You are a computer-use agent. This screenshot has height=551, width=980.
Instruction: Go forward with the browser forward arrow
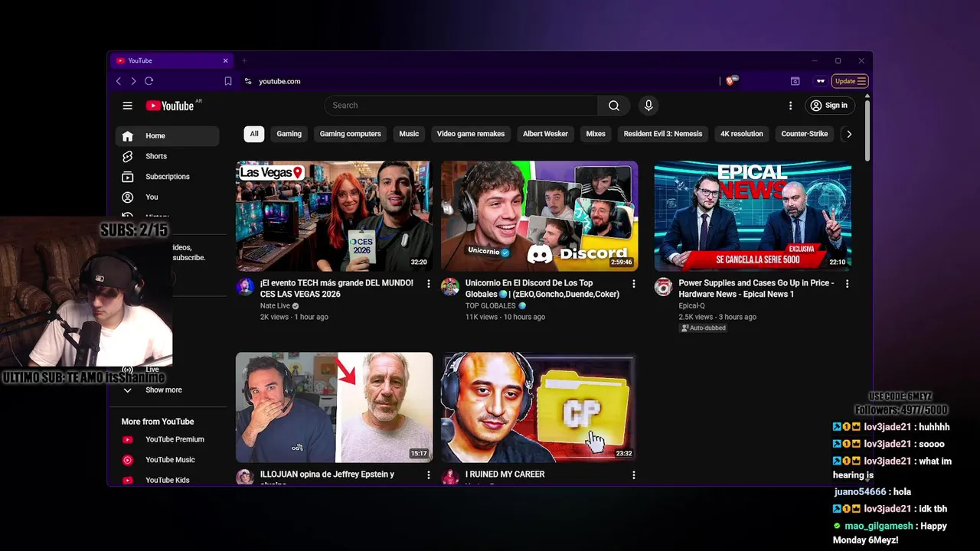point(133,81)
